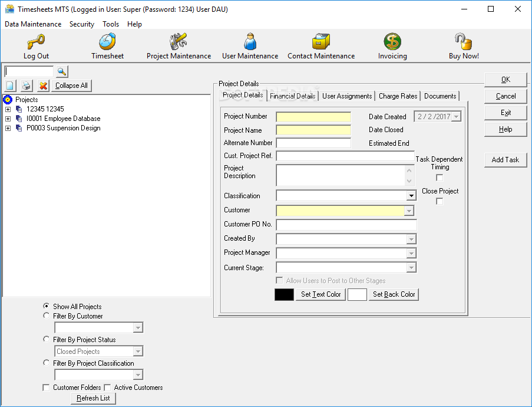The image size is (532, 407).
Task: Click the Help button on the right
Action: 505,129
